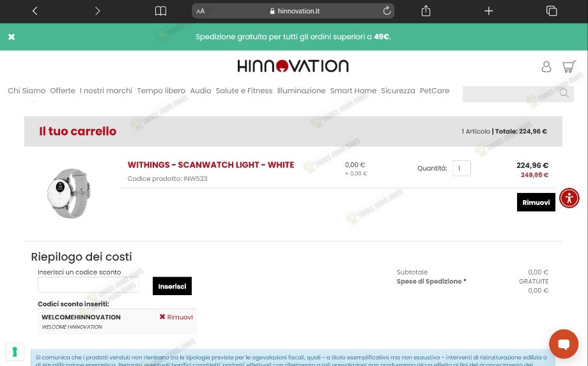
Task: Open the green privacy preferences icon
Action: point(15,352)
